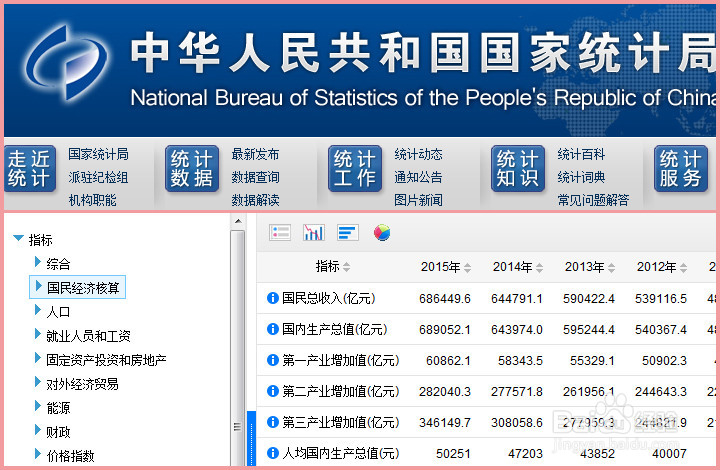
Task: Expand the 对外经济贸易 tree node
Action: pos(38,382)
